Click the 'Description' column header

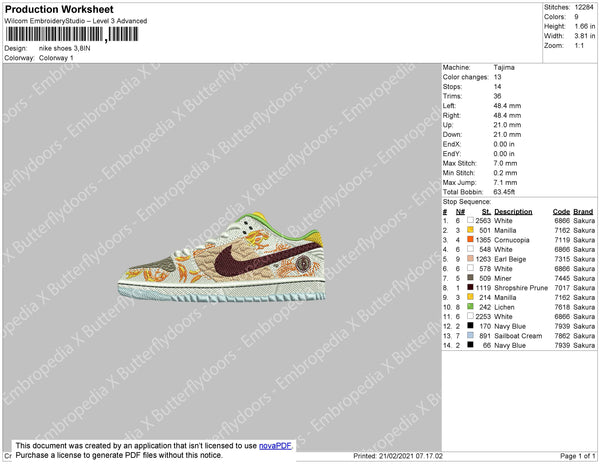(x=513, y=212)
